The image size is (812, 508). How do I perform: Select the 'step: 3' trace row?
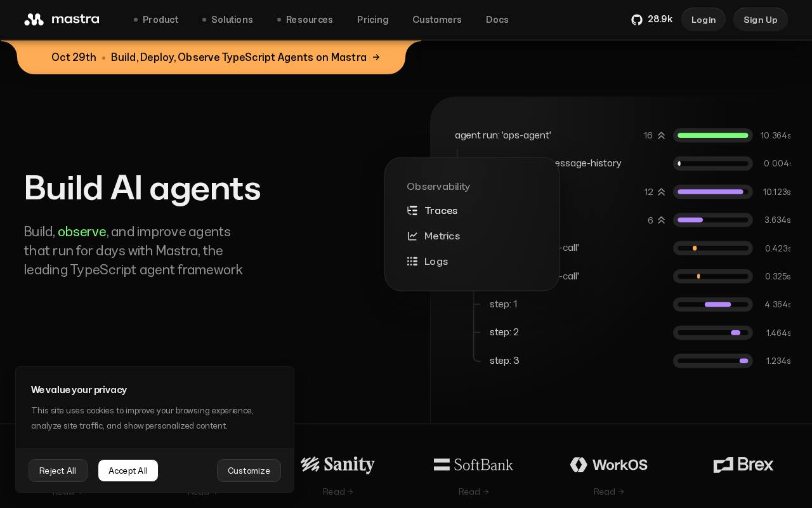click(504, 361)
